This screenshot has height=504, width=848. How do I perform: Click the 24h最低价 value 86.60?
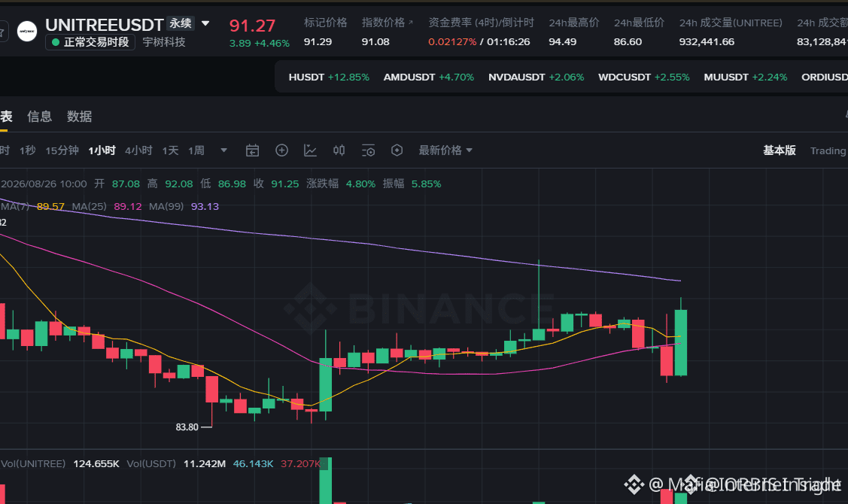point(628,42)
